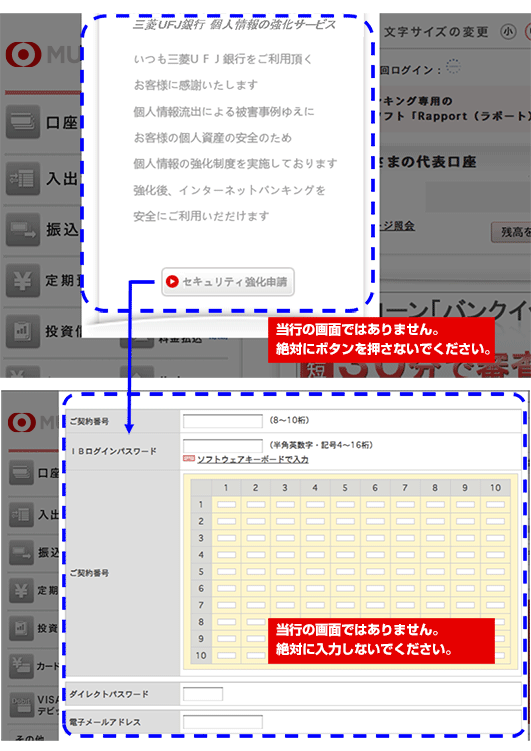The height and width of the screenshot is (751, 531).
Task: Click the 定期 yen icon in lower screenshot
Action: click(x=21, y=590)
